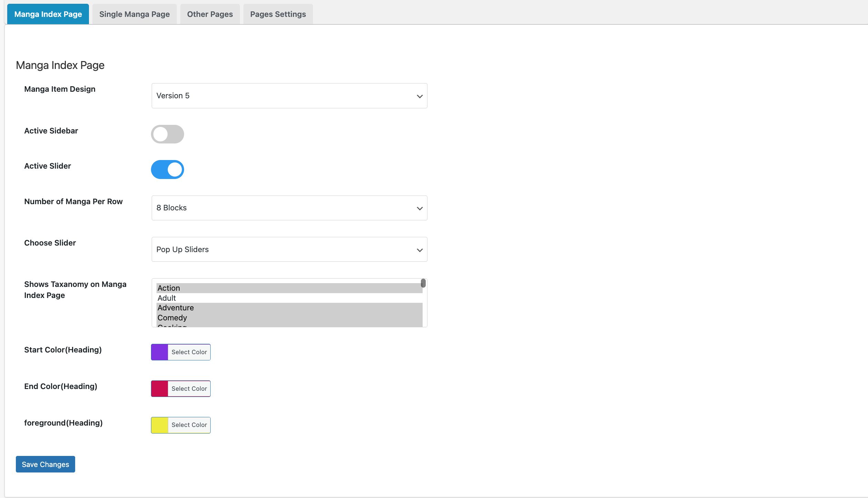Image resolution: width=868 pixels, height=498 pixels.
Task: Open the Other Pages tab
Action: (x=210, y=14)
